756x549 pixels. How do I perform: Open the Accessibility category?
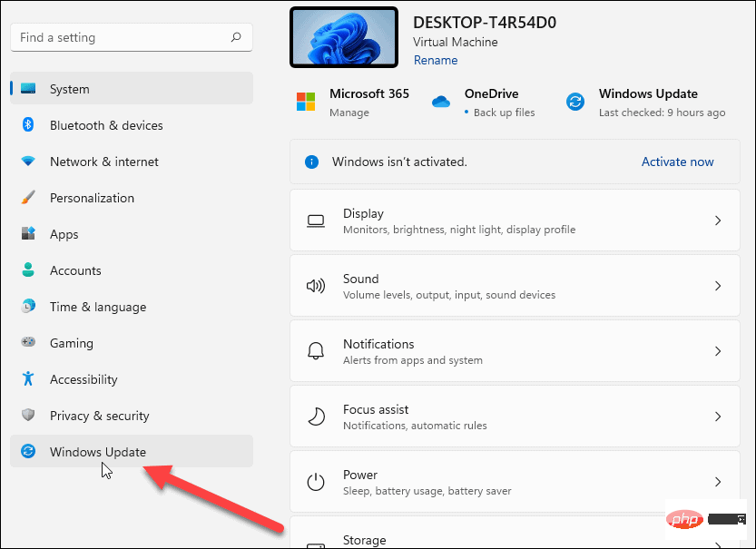[132, 378]
